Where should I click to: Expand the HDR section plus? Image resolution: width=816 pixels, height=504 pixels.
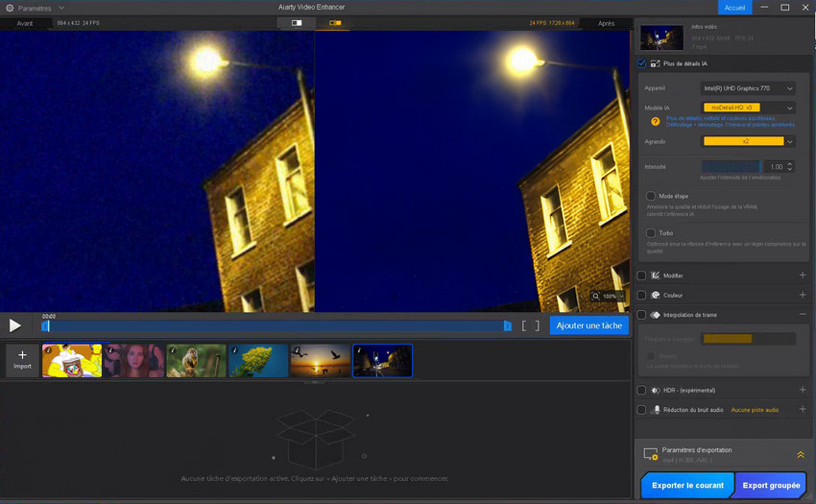[x=803, y=390]
